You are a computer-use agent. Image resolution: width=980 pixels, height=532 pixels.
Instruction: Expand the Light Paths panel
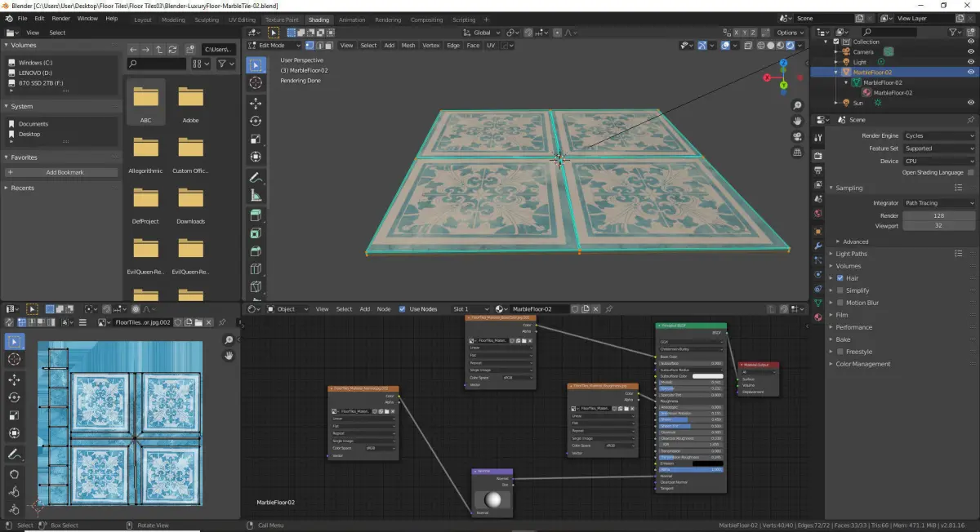pyautogui.click(x=851, y=254)
